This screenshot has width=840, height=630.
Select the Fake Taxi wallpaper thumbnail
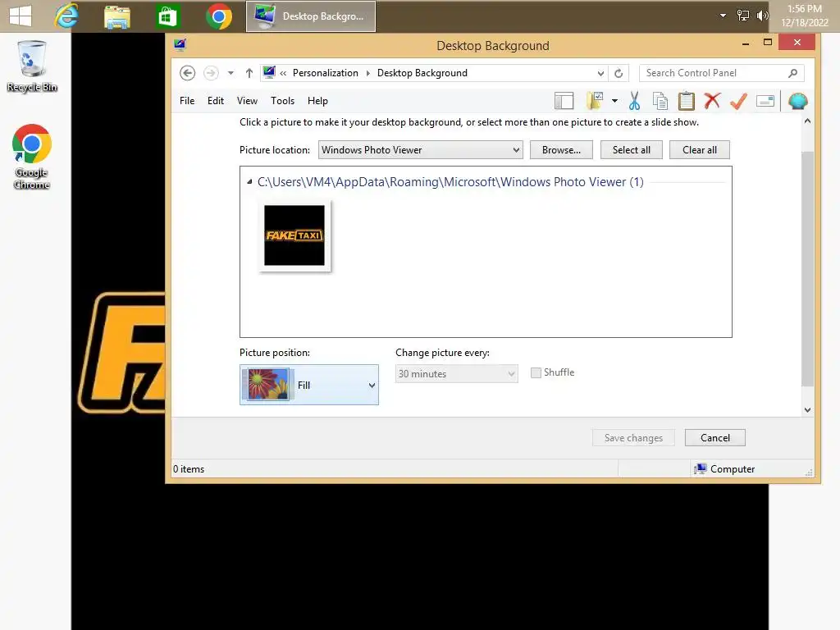(294, 235)
